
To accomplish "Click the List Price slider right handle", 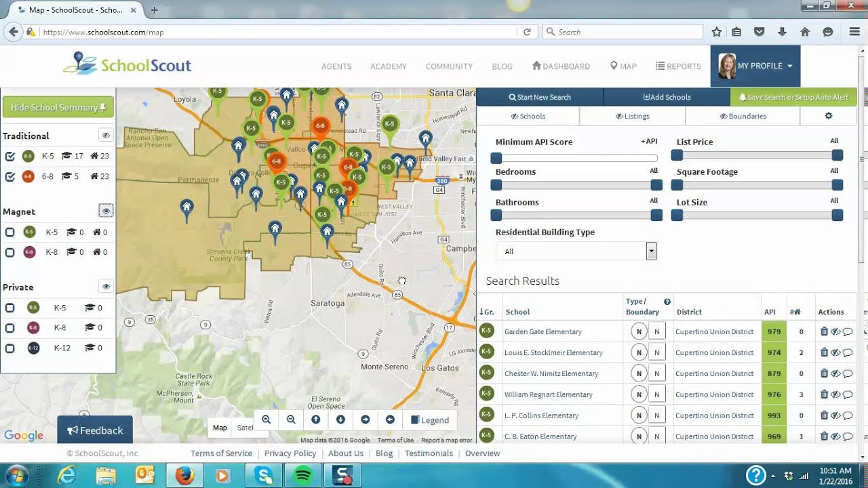I will click(x=837, y=155).
